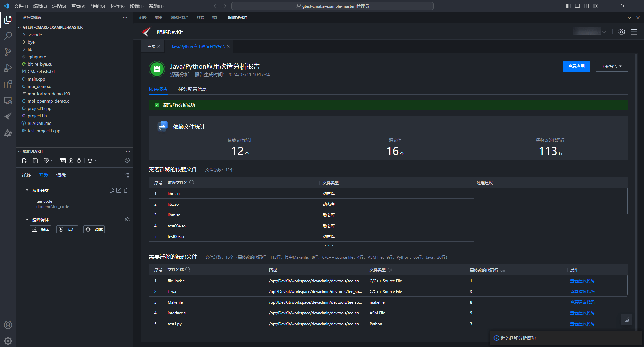Open performance monitor dropdown arrow in toolbar
Screen dimensions: 644x347
click(x=95, y=160)
